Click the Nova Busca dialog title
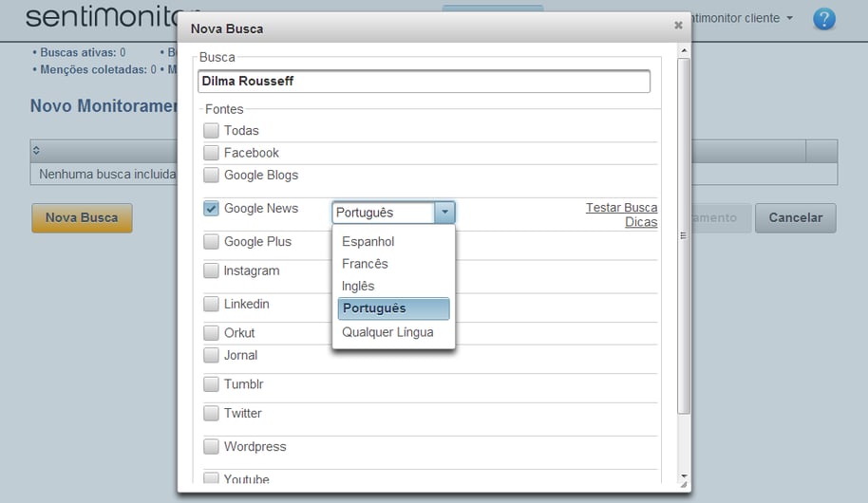Viewport: 868px width, 503px height. point(227,28)
